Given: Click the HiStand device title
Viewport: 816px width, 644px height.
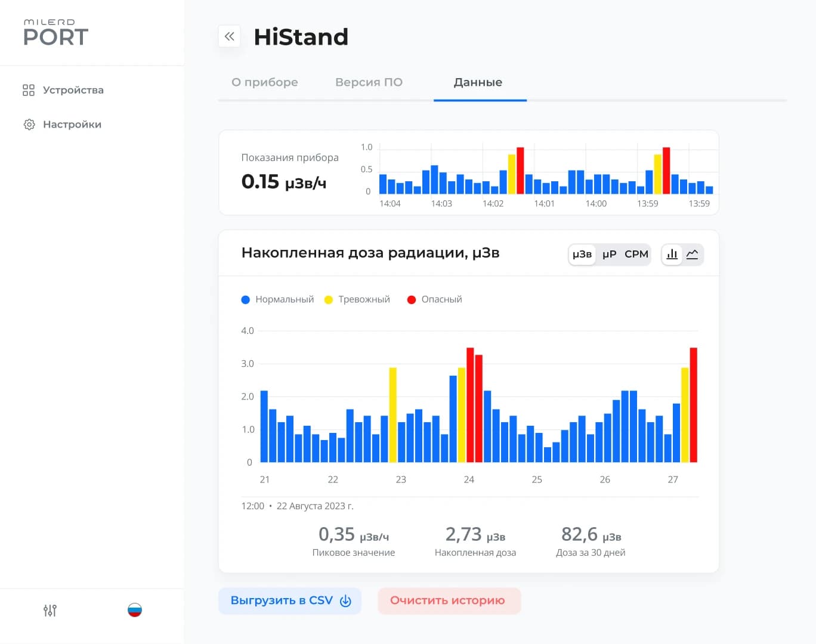Looking at the screenshot, I should click(301, 37).
